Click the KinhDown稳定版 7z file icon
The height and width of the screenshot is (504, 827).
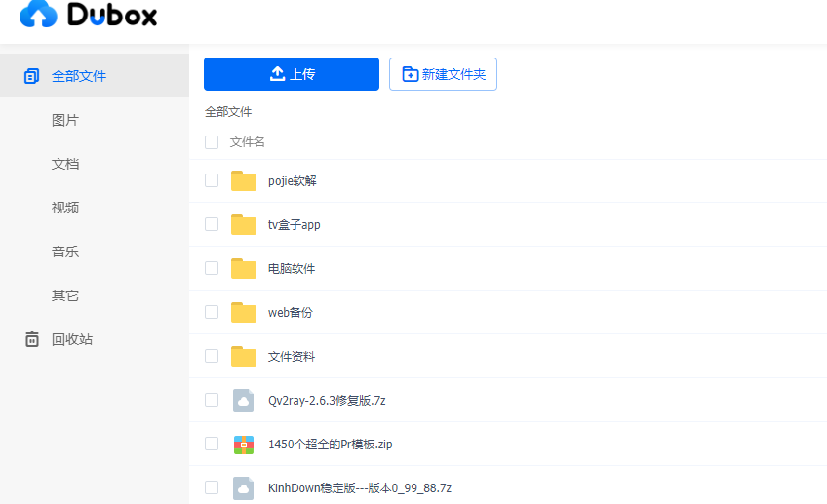[x=243, y=488]
